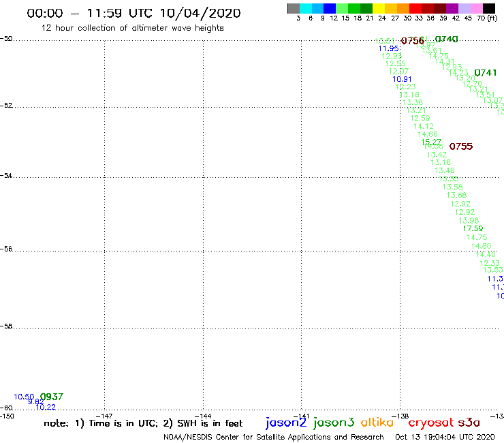Click the subtitle '12 hour collection of altimeter wave heights'
Viewport: 504px width, 443px height.
132,28
